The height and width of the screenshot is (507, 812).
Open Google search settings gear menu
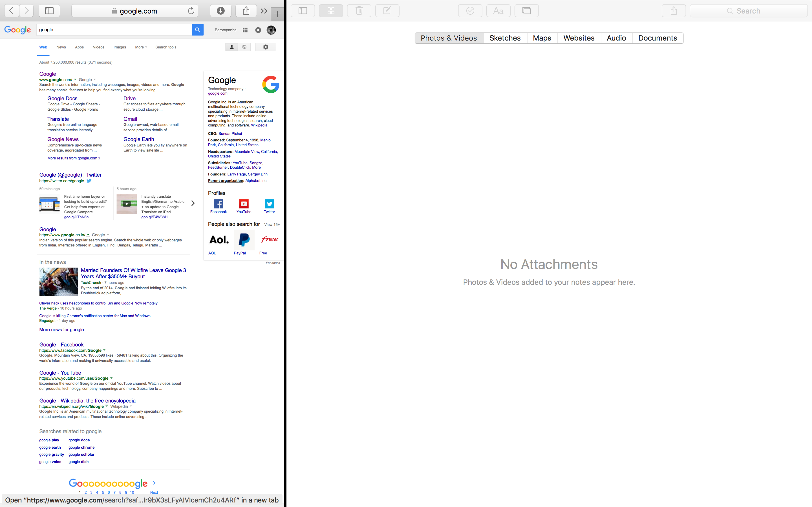point(265,47)
